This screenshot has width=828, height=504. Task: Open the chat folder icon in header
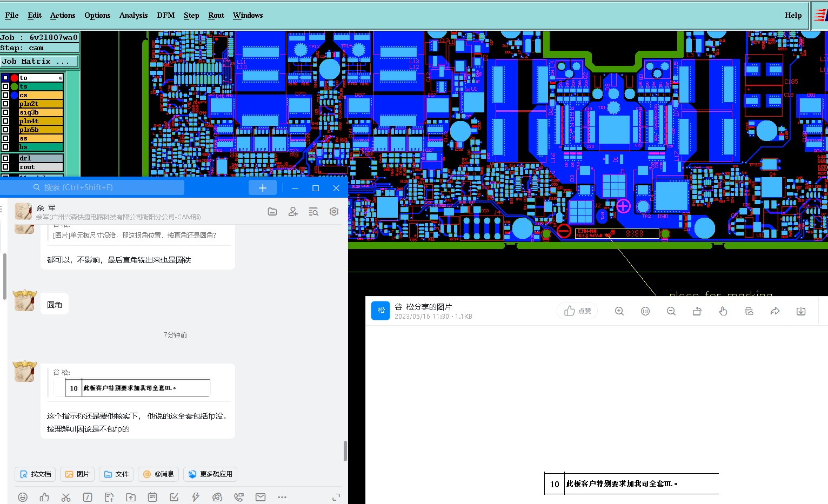[x=272, y=212]
